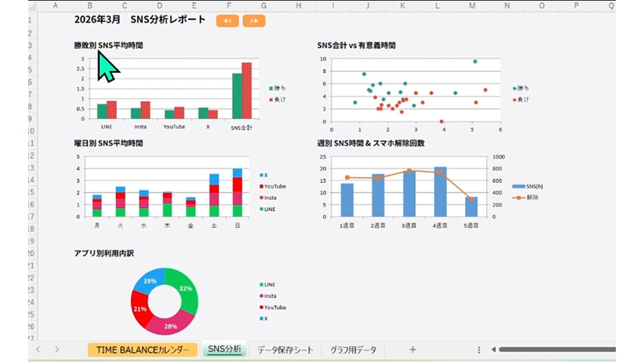Click the orange previous month rewind button
Viewport: 644px width, 362px height.
[x=227, y=21]
